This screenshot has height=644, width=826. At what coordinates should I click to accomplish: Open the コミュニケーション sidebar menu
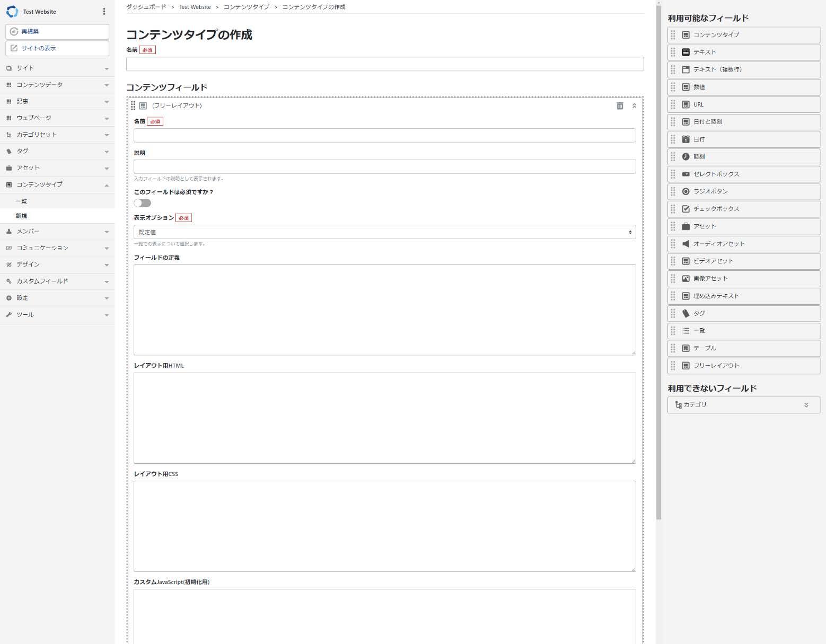point(57,248)
